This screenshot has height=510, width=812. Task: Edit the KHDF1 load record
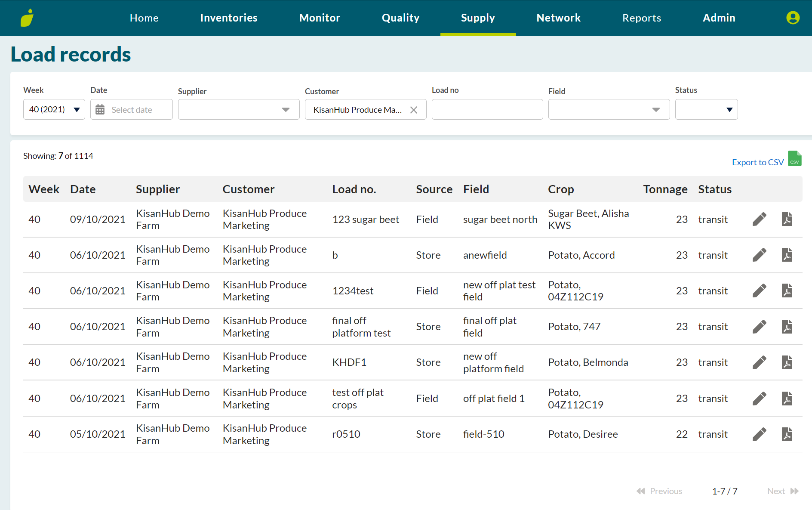point(760,362)
